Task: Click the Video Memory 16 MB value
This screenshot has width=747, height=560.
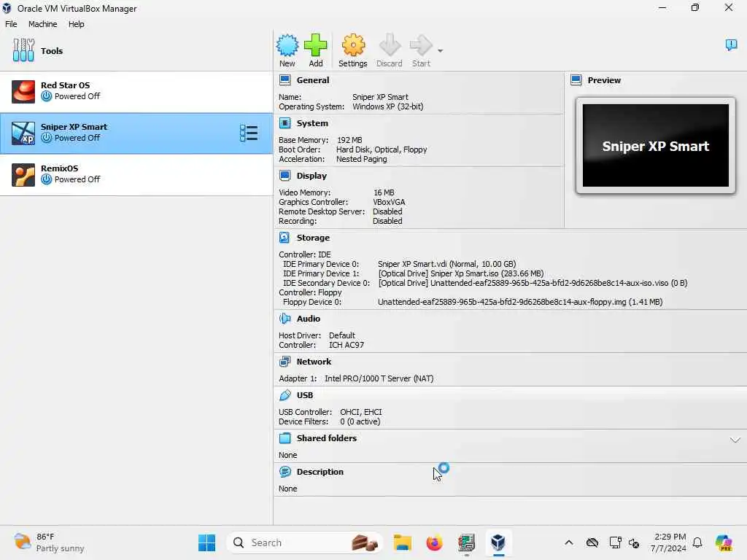Action: [384, 192]
